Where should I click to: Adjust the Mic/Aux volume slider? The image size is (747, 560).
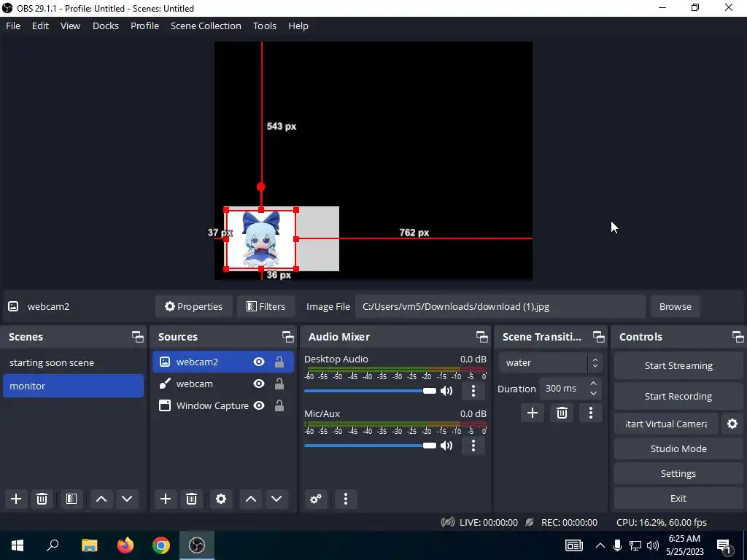[370, 446]
